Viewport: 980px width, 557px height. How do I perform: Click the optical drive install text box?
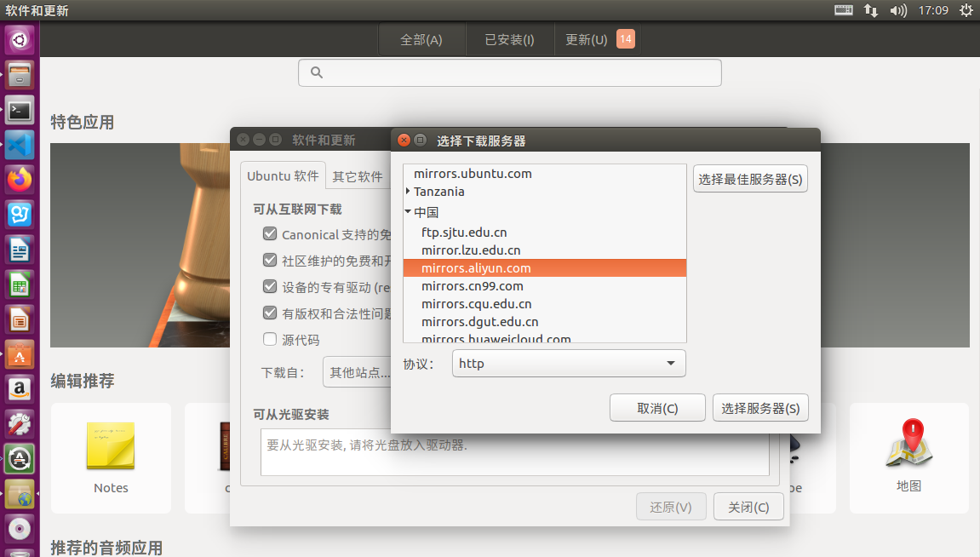tap(515, 452)
